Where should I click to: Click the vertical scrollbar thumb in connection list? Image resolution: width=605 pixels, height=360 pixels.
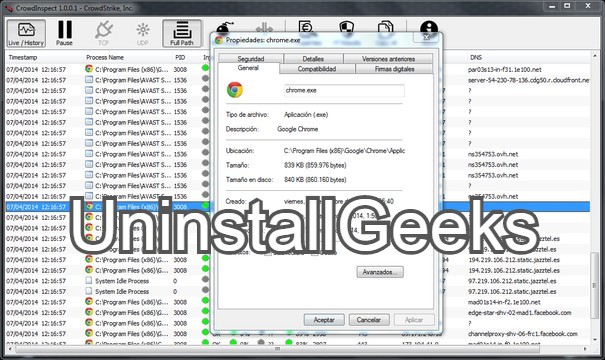(595, 285)
